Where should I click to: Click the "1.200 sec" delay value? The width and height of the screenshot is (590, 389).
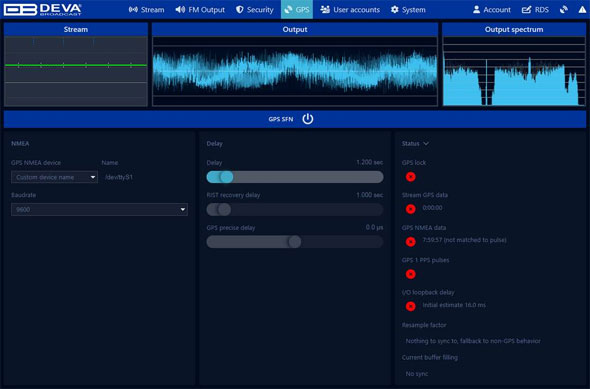370,162
